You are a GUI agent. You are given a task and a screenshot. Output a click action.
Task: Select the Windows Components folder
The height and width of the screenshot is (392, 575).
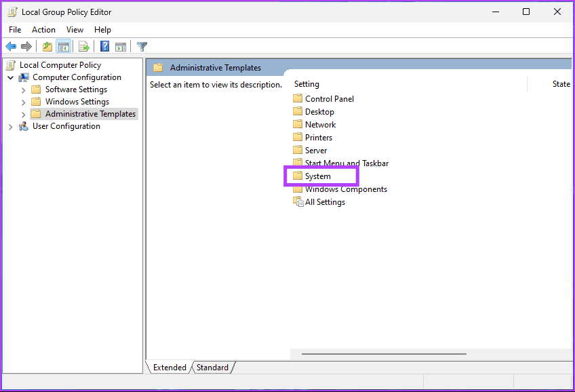pyautogui.click(x=345, y=189)
